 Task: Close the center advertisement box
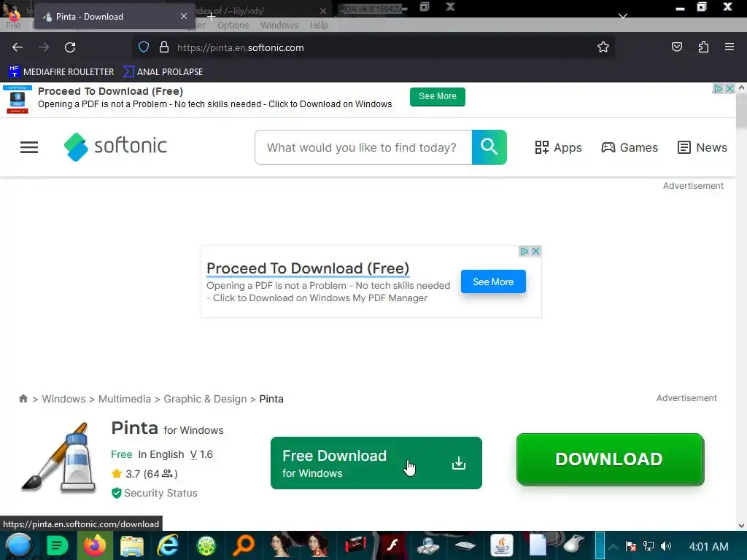535,251
